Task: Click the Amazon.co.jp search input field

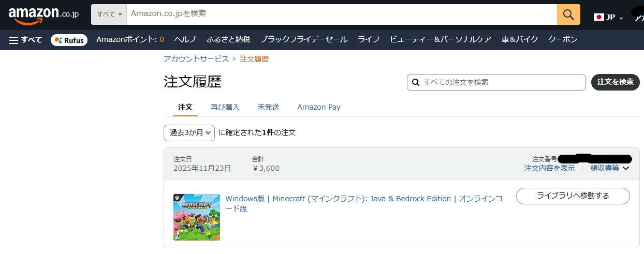Action: [342, 14]
